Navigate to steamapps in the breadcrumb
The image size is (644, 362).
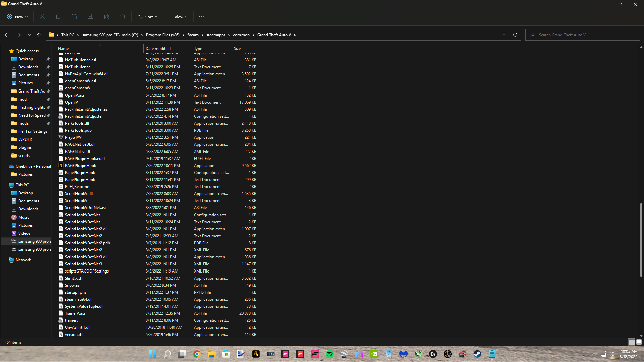coord(216,35)
